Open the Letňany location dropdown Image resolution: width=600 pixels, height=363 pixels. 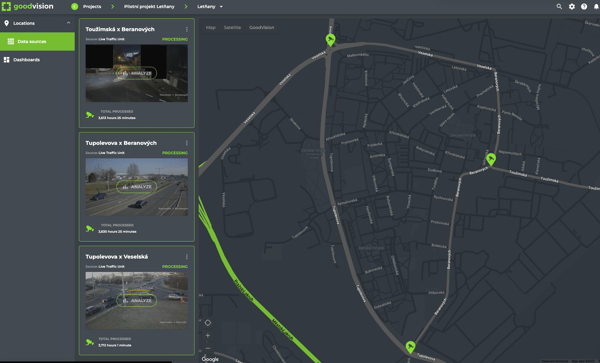point(210,7)
